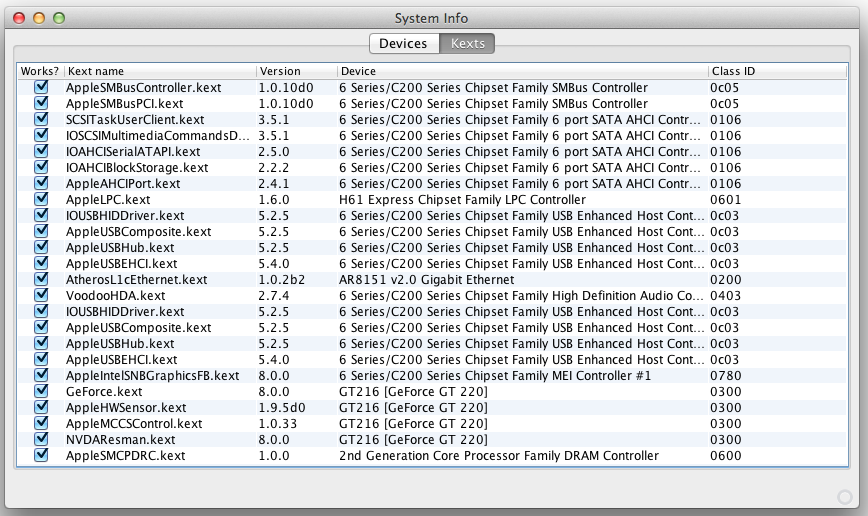This screenshot has width=868, height=516.
Task: Click the High Definition Audio device cell
Action: 521,296
